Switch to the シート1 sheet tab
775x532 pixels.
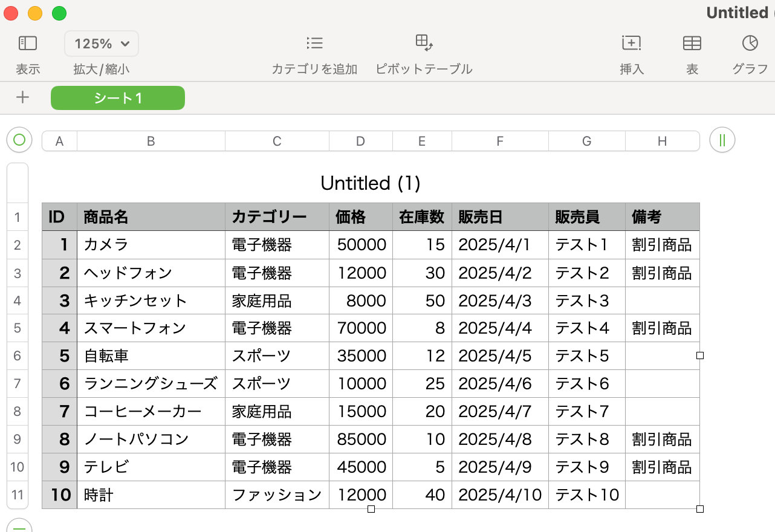118,98
